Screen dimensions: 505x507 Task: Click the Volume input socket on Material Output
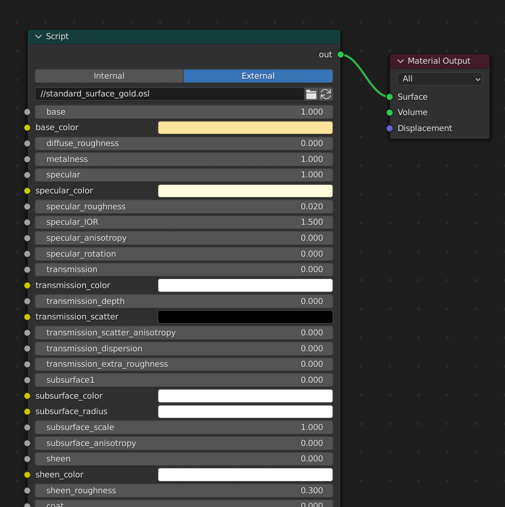click(390, 113)
